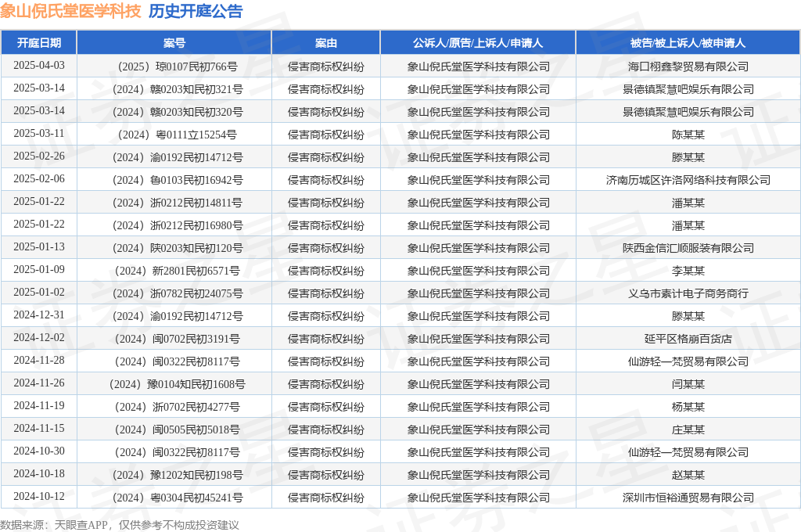Click 仙游轻一梵贸易有限公司 in the 2024-11-28 row
The image size is (801, 532).
coord(688,361)
